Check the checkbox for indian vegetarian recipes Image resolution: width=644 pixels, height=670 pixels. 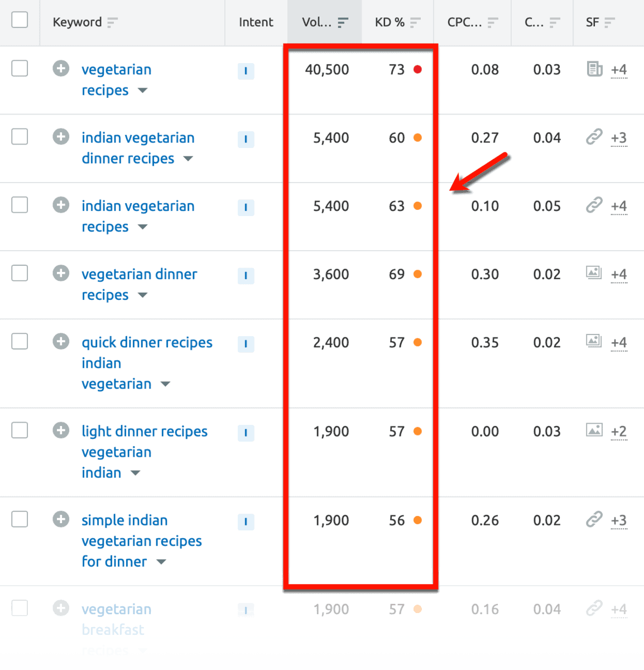pyautogui.click(x=20, y=204)
